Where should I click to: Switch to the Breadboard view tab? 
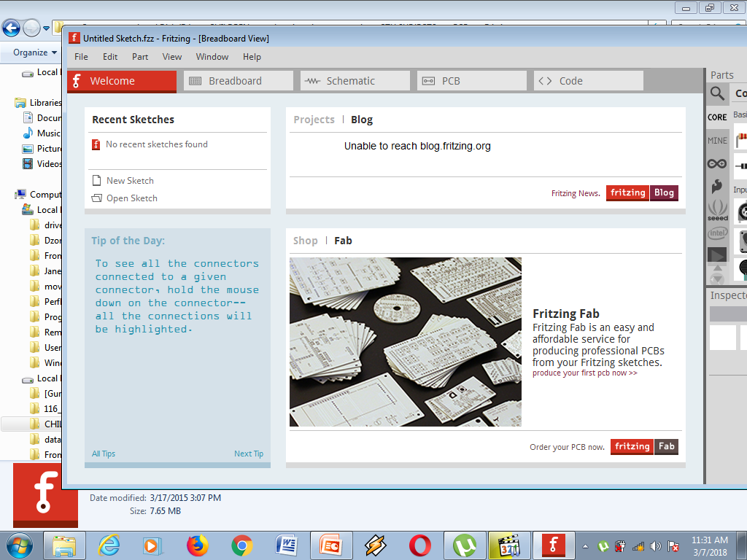coord(239,81)
